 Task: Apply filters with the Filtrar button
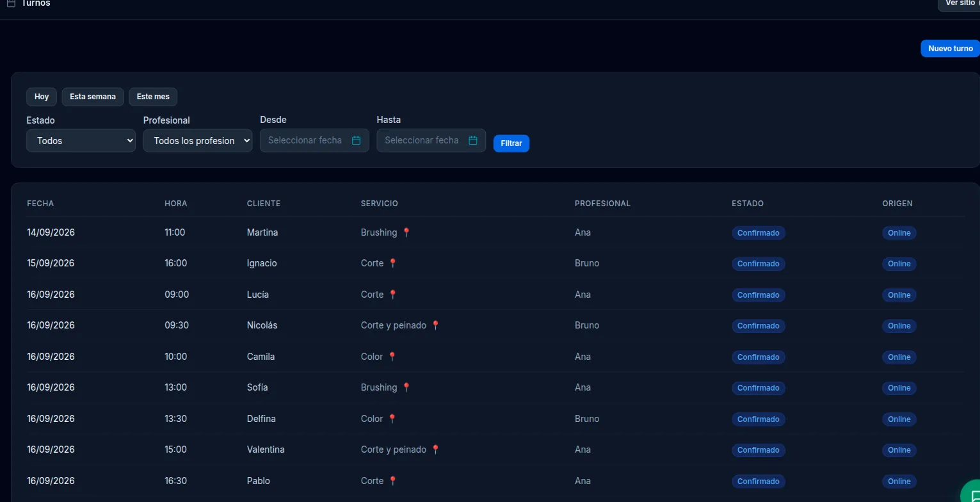point(511,143)
